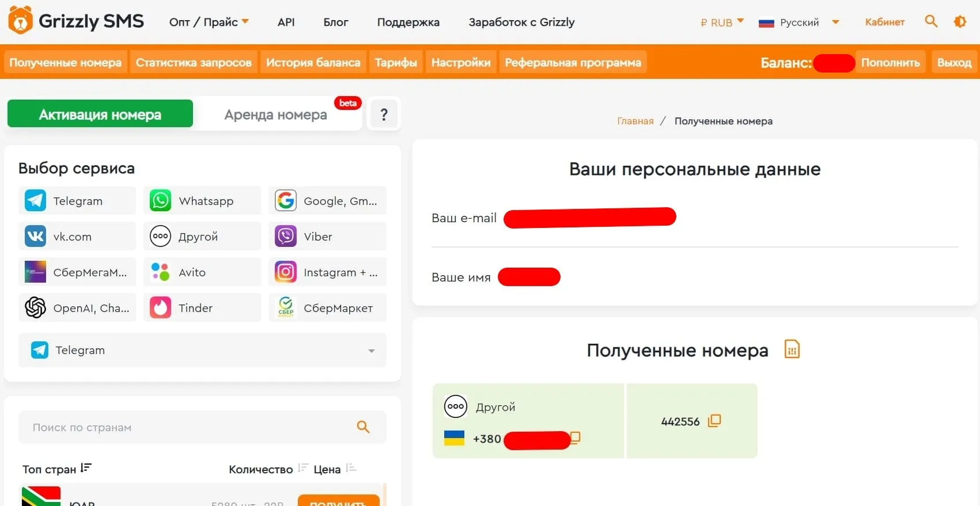Expand the Опт / Прайс dropdown
This screenshot has width=980, height=506.
pos(209,22)
